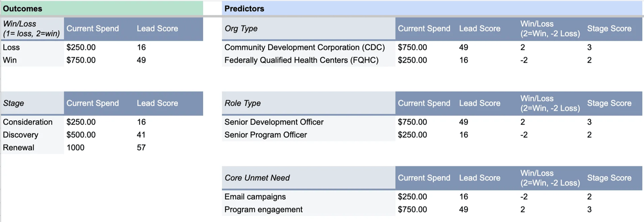Click the Federally Qualified Health Centers (FQHC) cell
The height and width of the screenshot is (222, 644).
(301, 60)
